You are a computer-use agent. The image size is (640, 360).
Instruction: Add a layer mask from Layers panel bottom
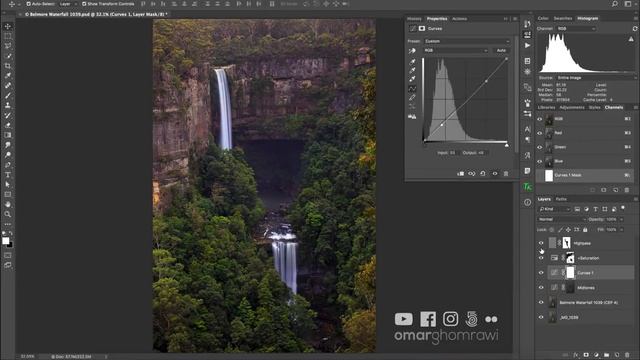tap(586, 355)
